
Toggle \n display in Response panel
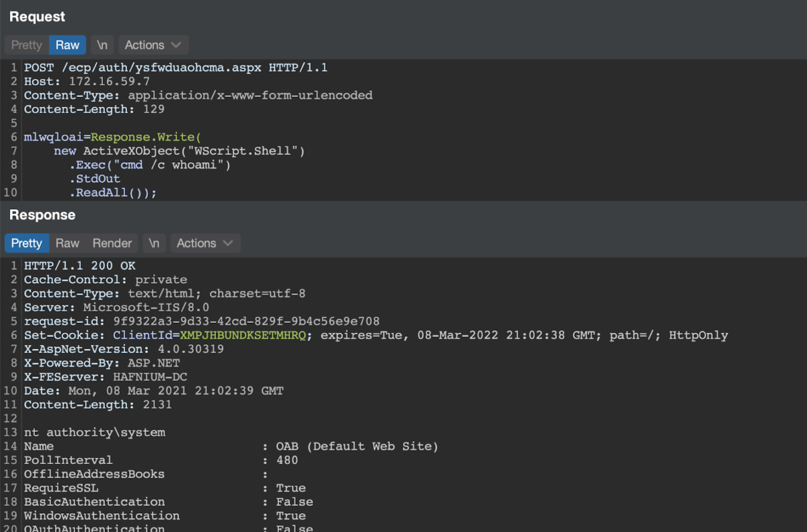pos(154,243)
